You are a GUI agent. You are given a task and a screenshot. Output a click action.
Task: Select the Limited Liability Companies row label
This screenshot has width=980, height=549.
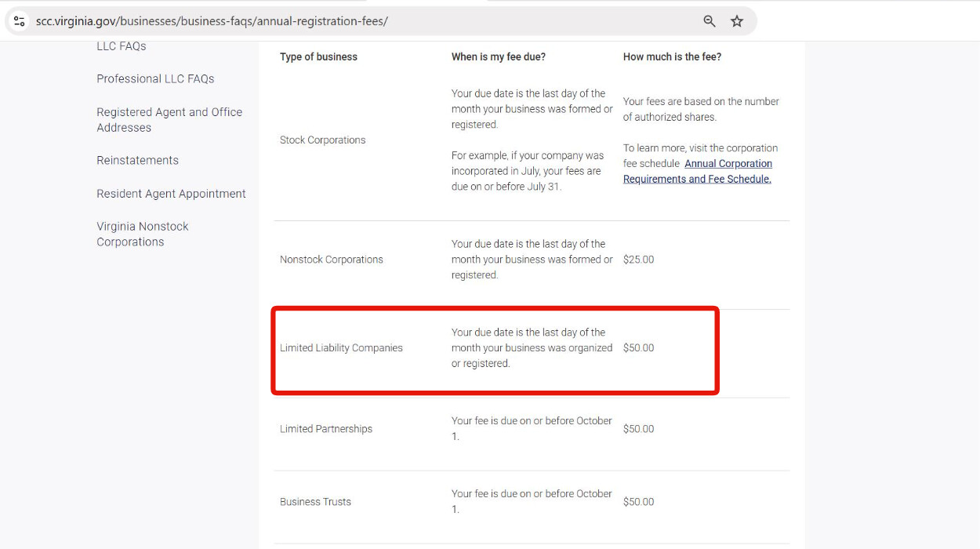point(341,347)
